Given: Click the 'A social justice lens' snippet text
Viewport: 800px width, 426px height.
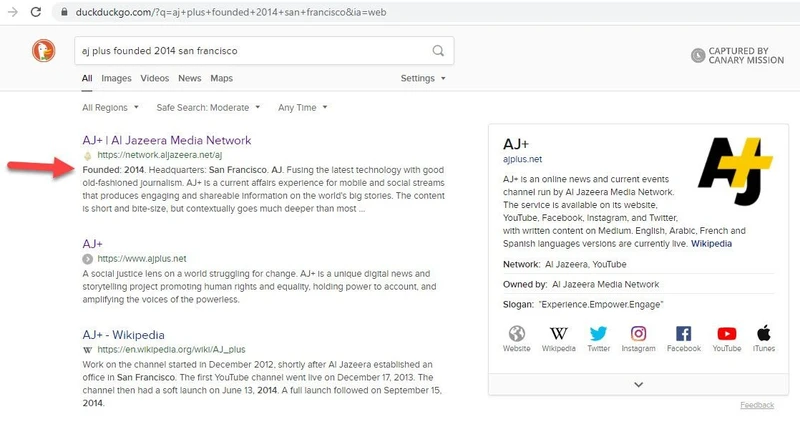Looking at the screenshot, I should [259, 287].
